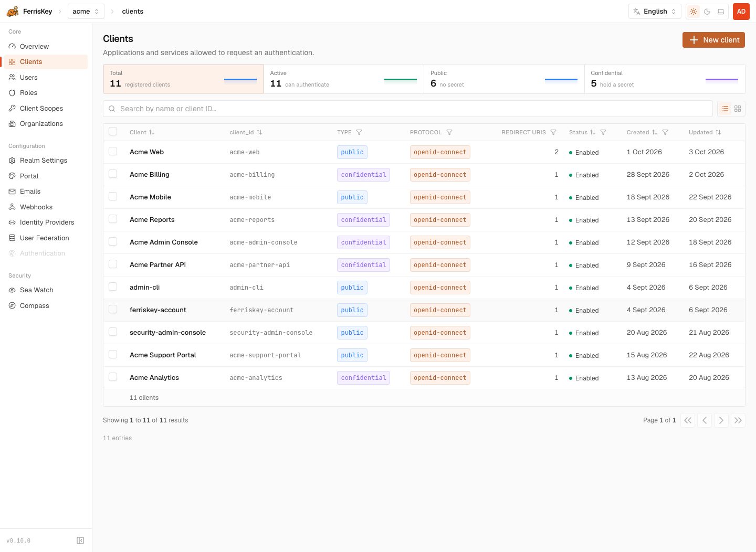Click the clients breadcrumb
This screenshot has width=756, height=552.
133,12
